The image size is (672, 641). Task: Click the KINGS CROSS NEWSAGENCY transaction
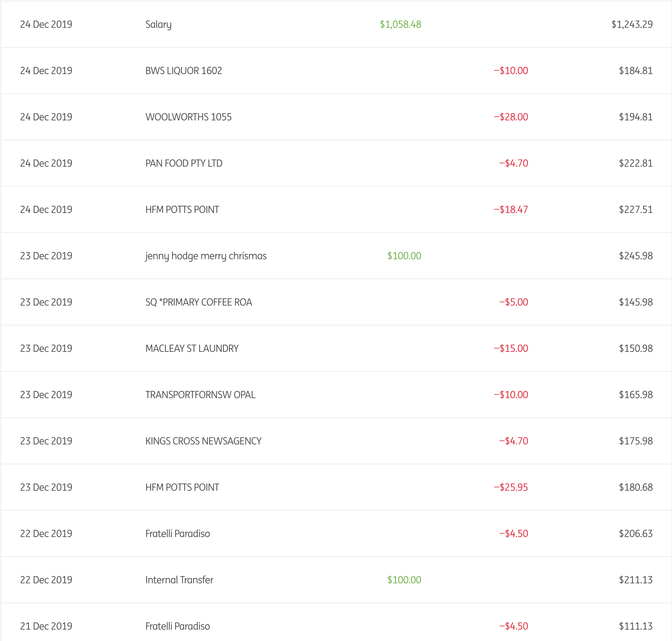(203, 441)
